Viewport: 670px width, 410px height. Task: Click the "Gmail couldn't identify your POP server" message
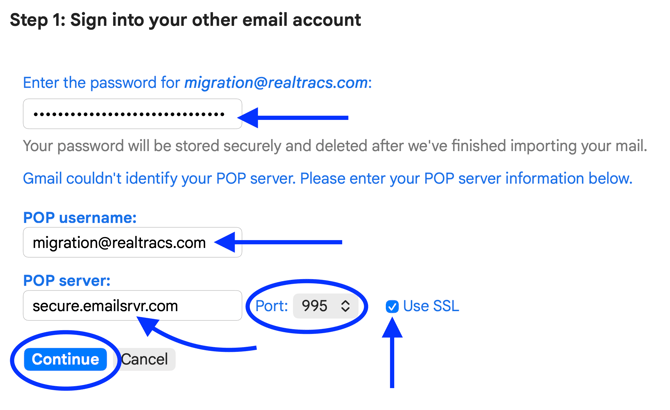[327, 179]
